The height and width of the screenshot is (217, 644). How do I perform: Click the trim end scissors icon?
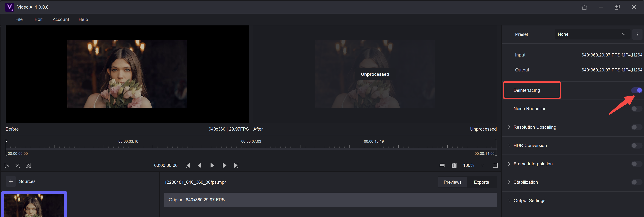(x=18, y=165)
